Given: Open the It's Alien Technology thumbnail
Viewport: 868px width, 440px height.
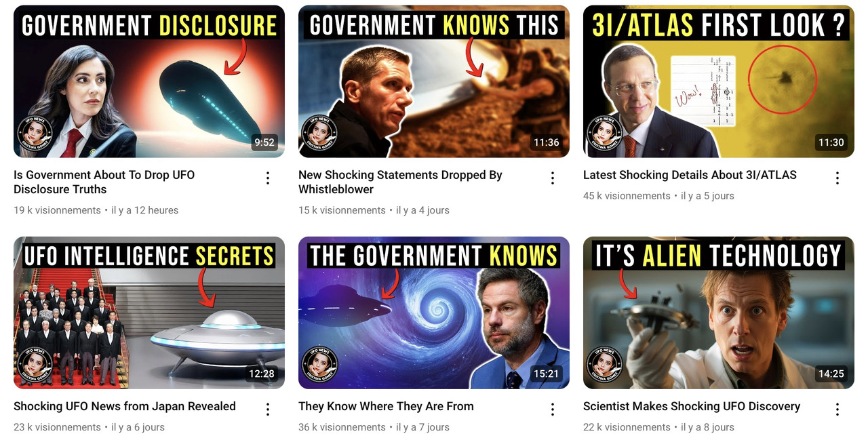Looking at the screenshot, I should pyautogui.click(x=719, y=313).
